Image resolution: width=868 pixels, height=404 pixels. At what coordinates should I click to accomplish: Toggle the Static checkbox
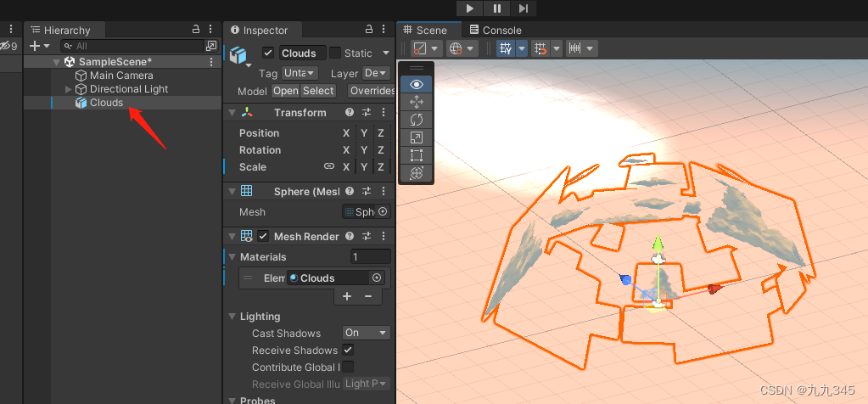coord(335,53)
